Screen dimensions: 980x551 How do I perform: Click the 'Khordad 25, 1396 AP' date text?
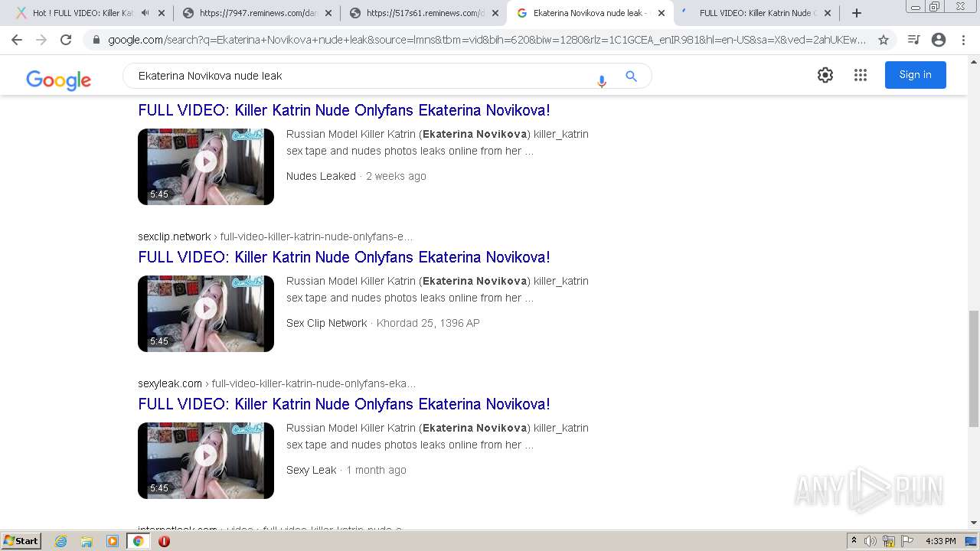point(428,323)
